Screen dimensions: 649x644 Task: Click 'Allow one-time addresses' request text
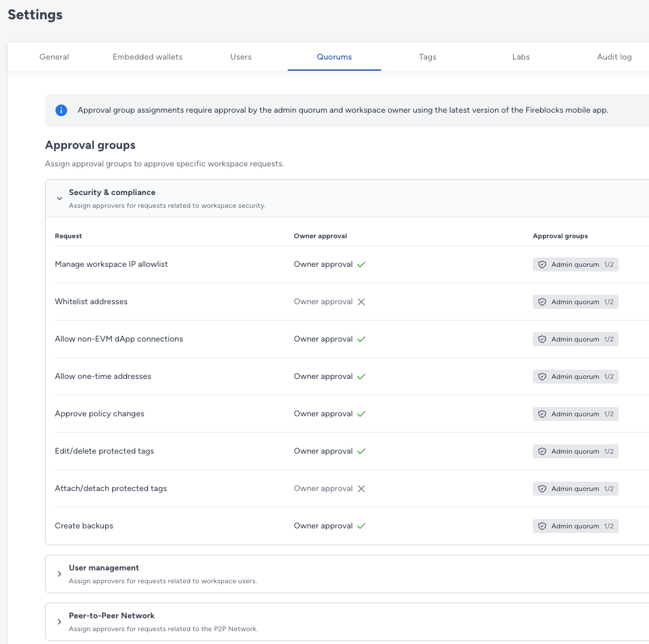coord(103,376)
